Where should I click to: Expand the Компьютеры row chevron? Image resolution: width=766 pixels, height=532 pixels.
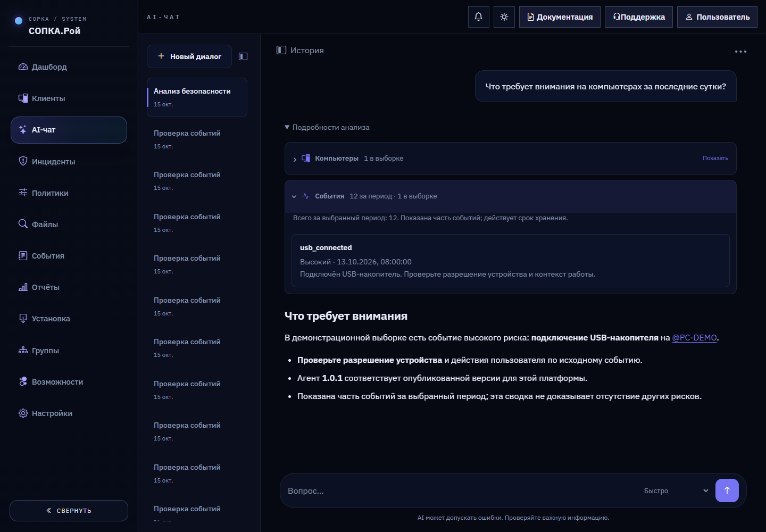coord(295,159)
